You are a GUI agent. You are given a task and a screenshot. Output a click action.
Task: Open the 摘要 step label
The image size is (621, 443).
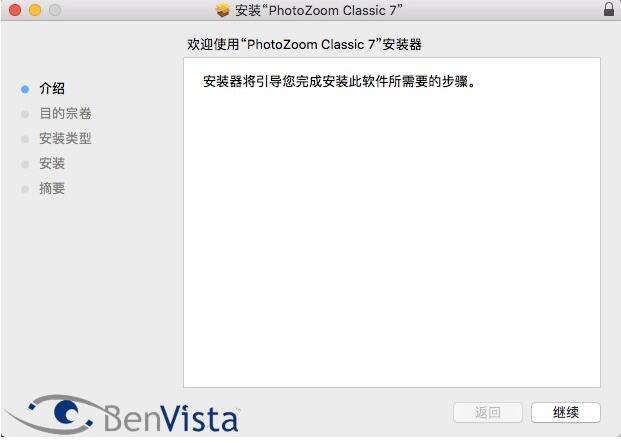coord(52,188)
